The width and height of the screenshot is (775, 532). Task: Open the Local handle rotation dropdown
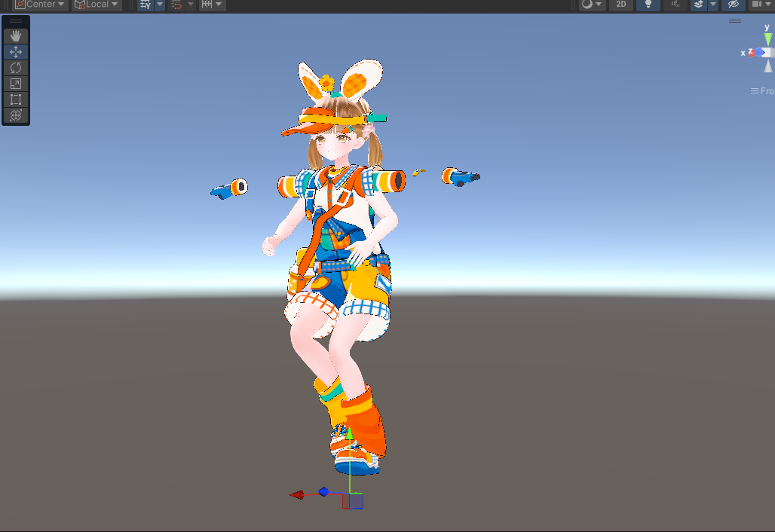96,5
